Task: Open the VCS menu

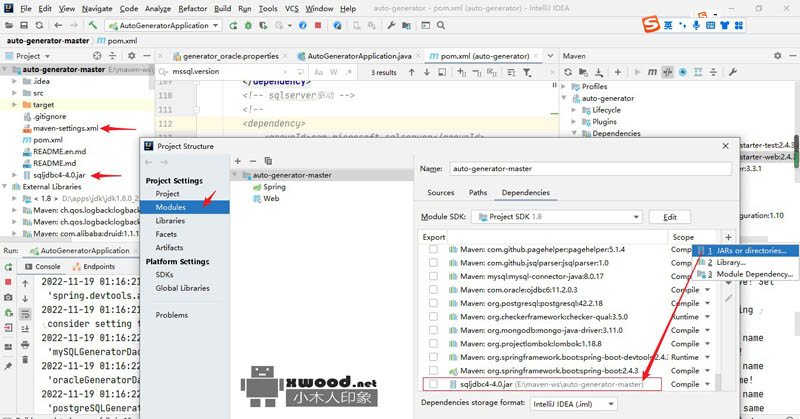Action: pos(291,9)
